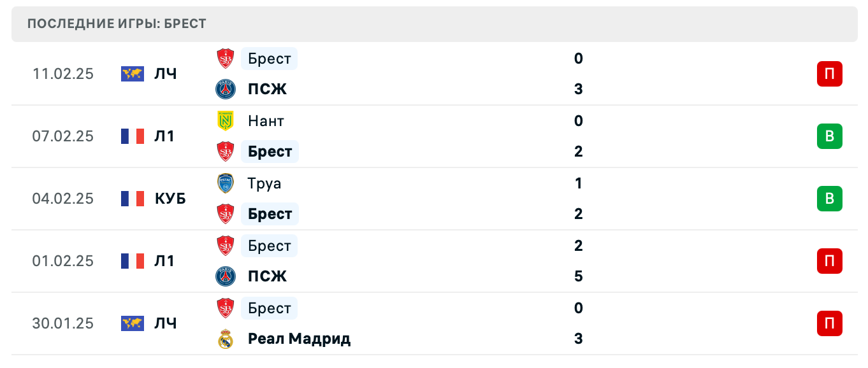Open Труа team link
Image resolution: width=868 pixels, height=368 pixels.
click(x=264, y=183)
